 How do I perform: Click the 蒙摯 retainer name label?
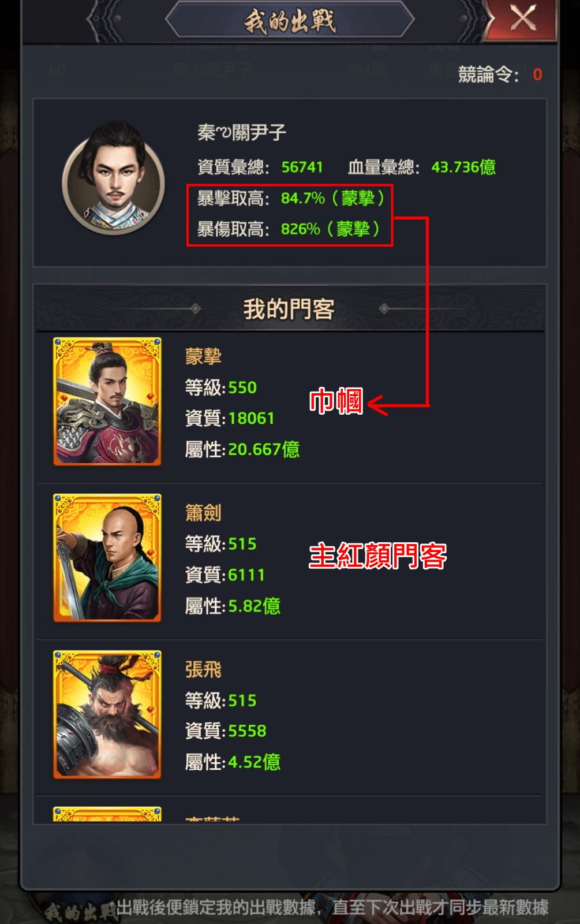(203, 356)
